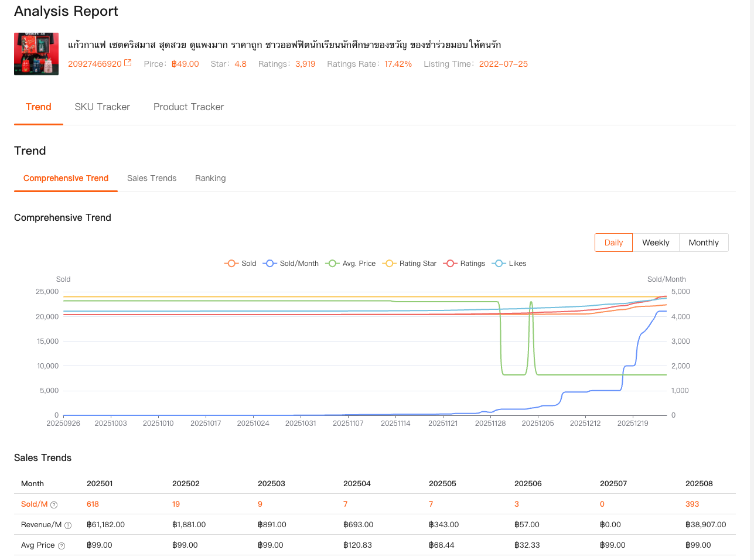The height and width of the screenshot is (560, 754).
Task: Switch to the Sales Trends sub-tab
Action: 152,178
